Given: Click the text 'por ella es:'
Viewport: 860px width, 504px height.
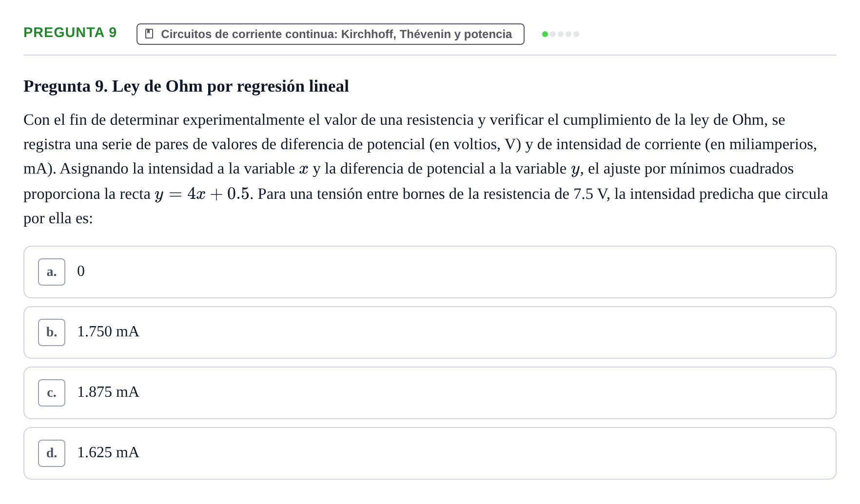Looking at the screenshot, I should [58, 218].
